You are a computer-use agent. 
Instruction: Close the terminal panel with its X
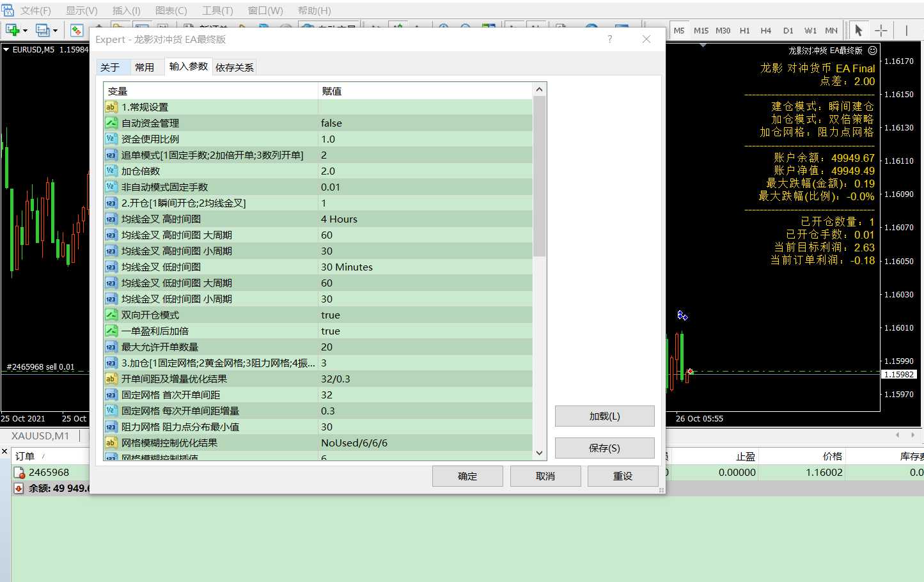(x=4, y=452)
